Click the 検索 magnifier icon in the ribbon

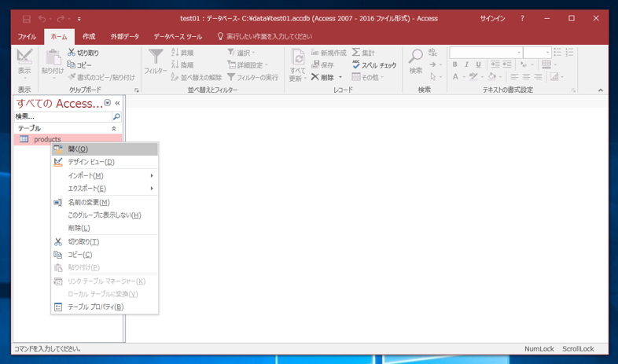point(416,57)
